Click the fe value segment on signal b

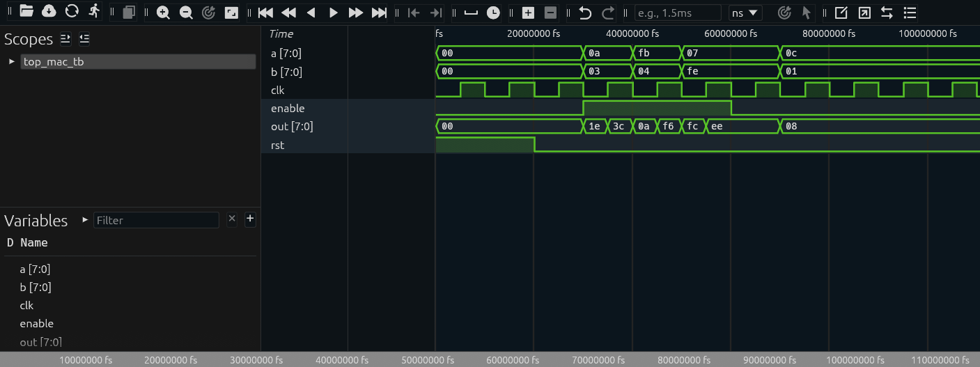(731, 71)
